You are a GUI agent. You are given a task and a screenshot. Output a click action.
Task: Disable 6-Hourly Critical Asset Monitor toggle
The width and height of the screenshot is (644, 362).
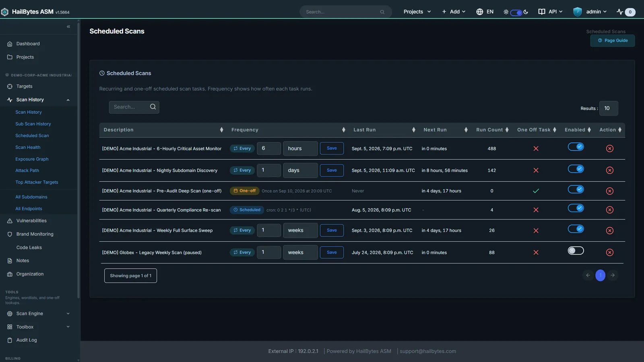[576, 147]
